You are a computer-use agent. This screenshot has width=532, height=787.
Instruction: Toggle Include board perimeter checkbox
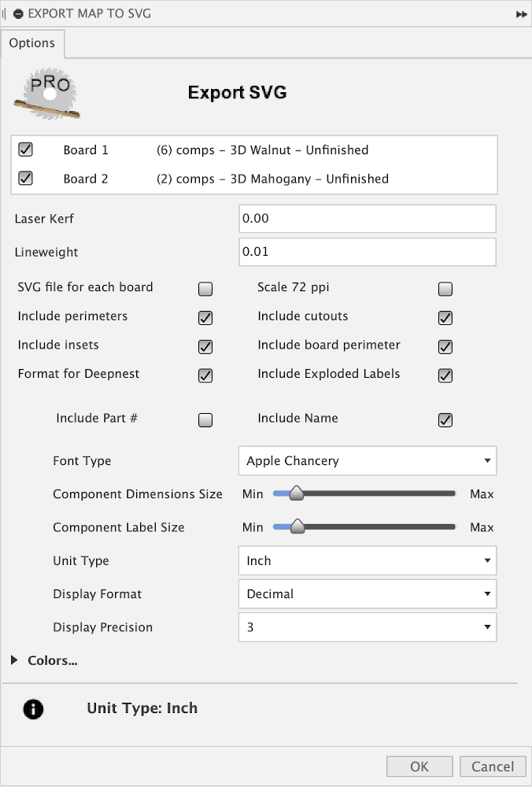click(445, 346)
